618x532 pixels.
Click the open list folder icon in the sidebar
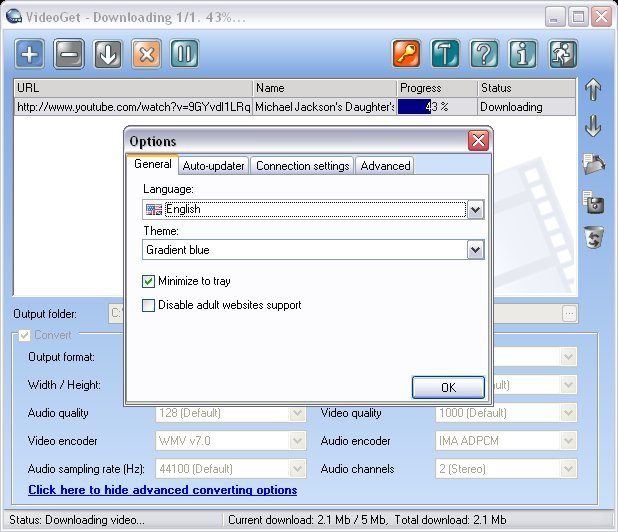[x=594, y=164]
